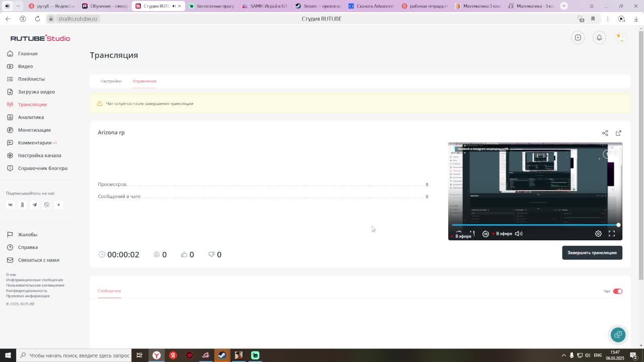Bookmark this page
Image resolution: width=644 pixels, height=362 pixels.
(x=593, y=19)
